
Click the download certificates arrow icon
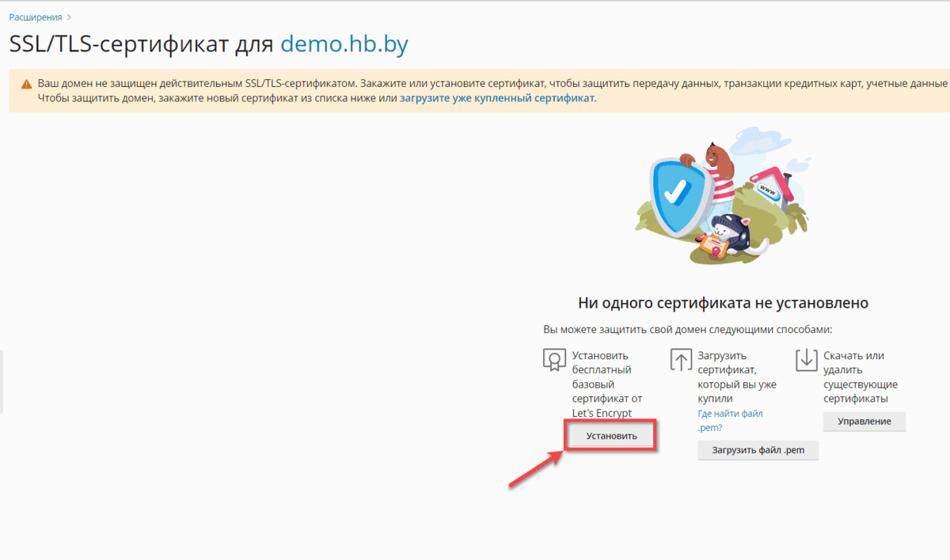coord(806,360)
